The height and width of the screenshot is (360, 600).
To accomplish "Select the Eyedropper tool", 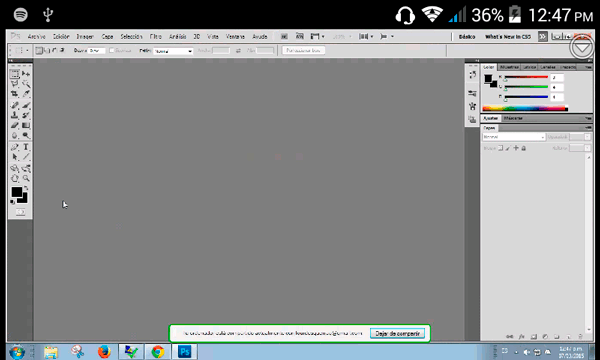I will (26, 94).
